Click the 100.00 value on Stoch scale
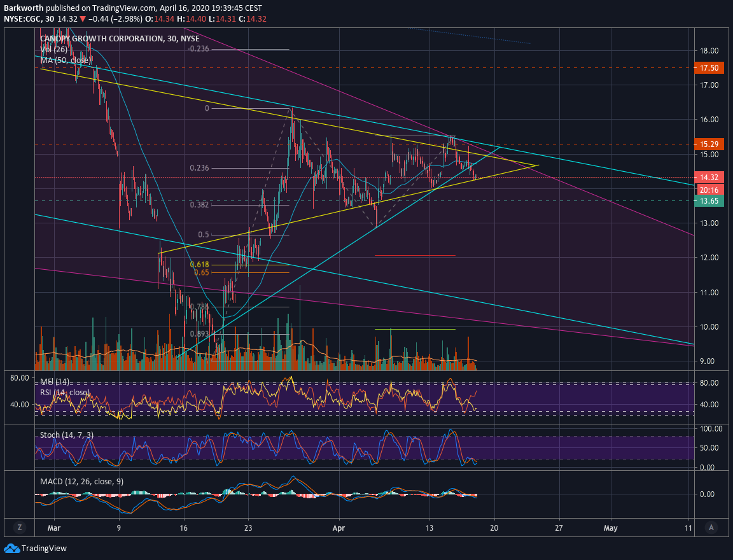The height and width of the screenshot is (560, 733). pyautogui.click(x=711, y=429)
